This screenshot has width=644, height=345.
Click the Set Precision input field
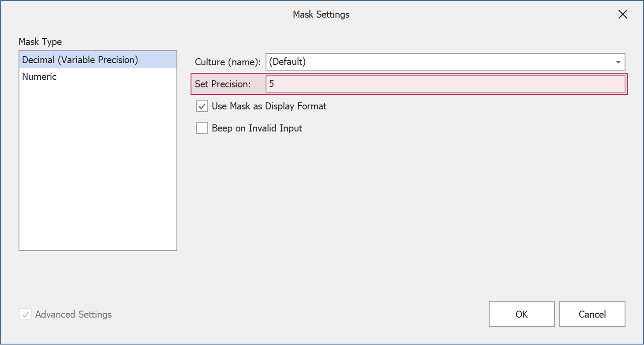point(445,84)
